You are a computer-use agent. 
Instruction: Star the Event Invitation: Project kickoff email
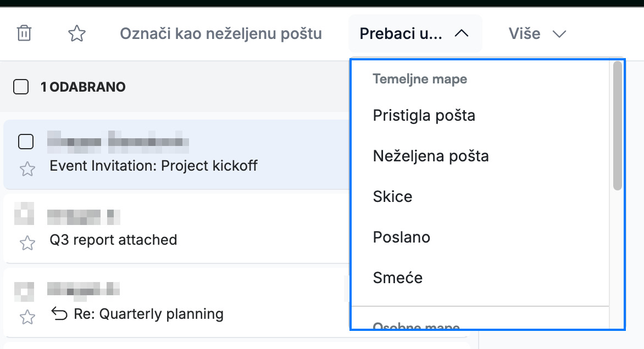point(27,169)
